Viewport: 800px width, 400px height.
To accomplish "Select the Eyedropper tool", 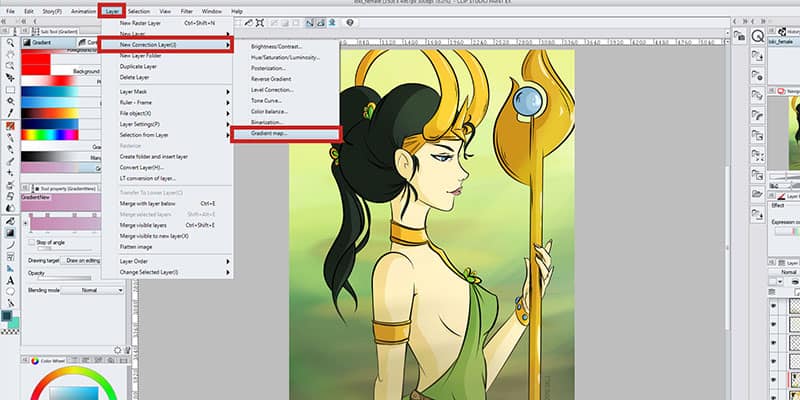I will pos(10,113).
